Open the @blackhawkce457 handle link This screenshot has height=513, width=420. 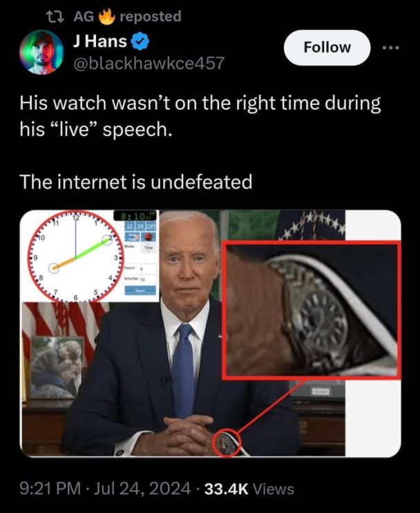tap(149, 63)
